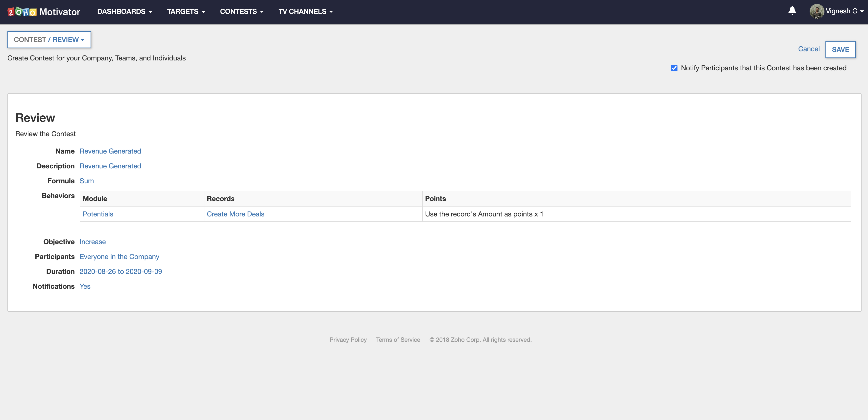Click "Use the record's Amount as points x 1"
This screenshot has width=868, height=420.
tap(484, 214)
